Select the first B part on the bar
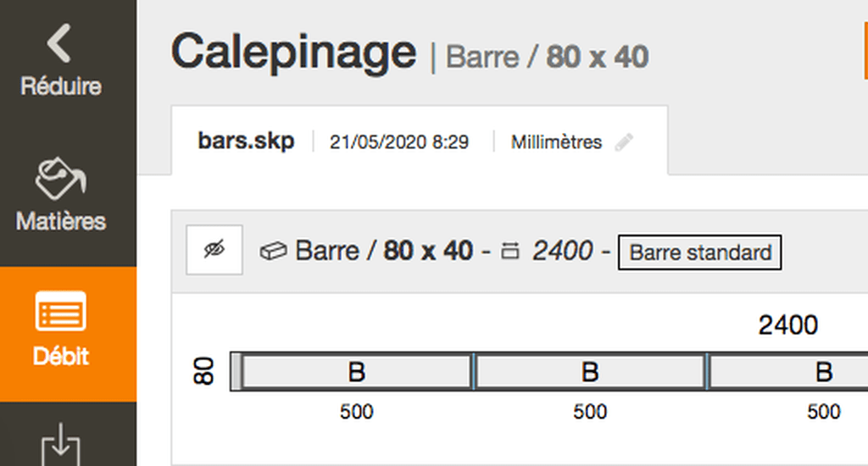868x466 pixels. tap(357, 371)
